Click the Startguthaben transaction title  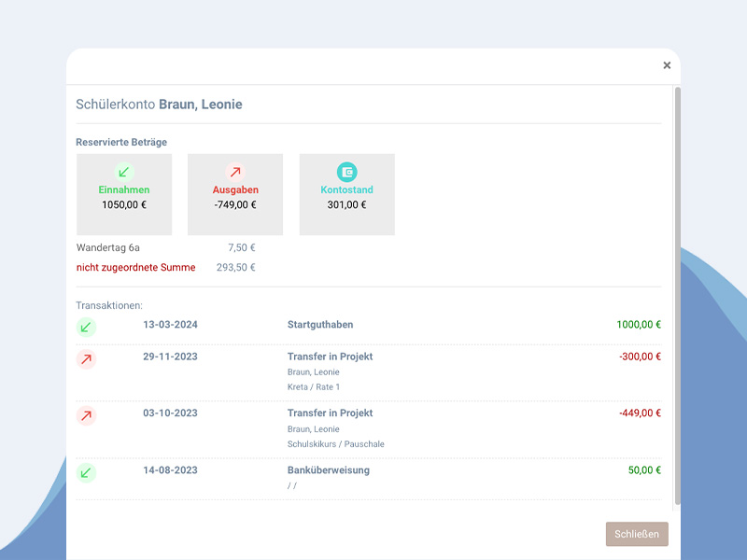(x=320, y=325)
